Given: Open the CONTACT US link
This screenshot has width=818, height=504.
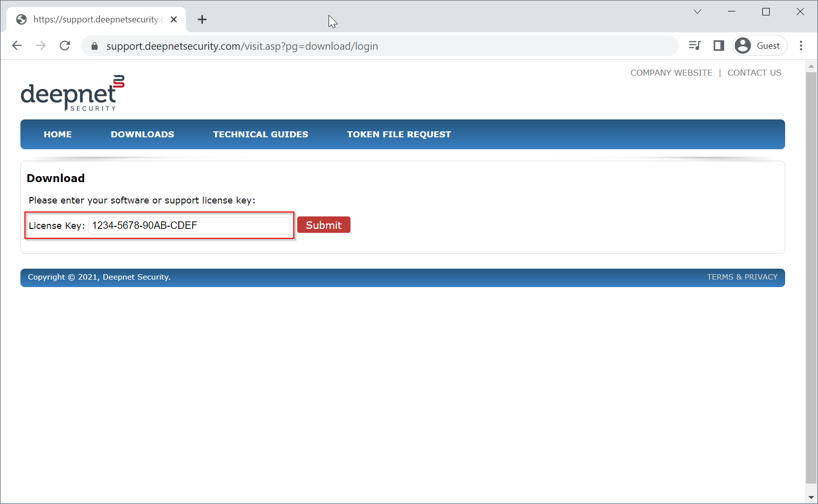Looking at the screenshot, I should pyautogui.click(x=754, y=73).
